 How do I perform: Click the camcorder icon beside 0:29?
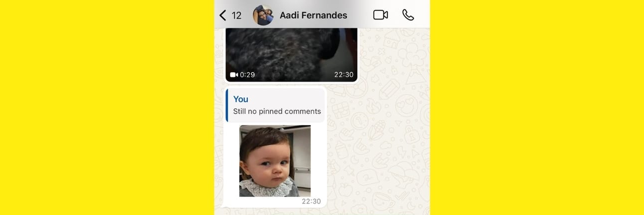234,75
